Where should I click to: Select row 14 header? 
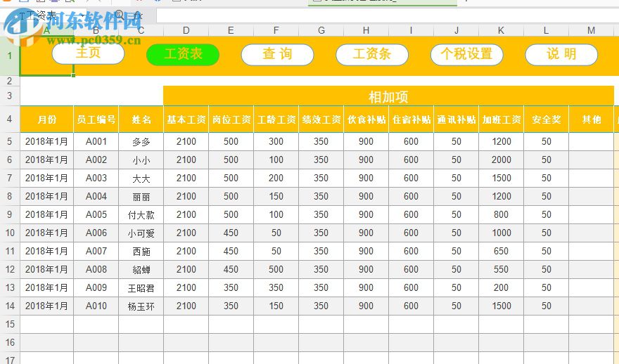point(9,306)
